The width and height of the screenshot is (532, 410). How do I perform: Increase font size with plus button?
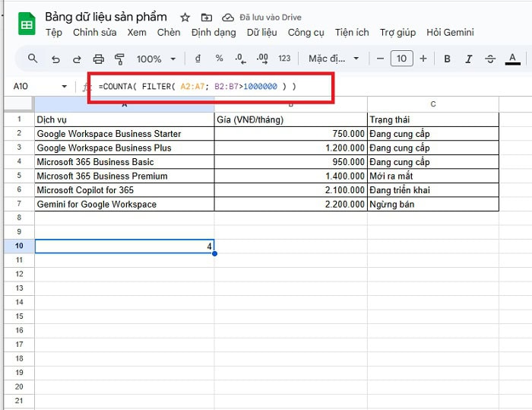[423, 59]
